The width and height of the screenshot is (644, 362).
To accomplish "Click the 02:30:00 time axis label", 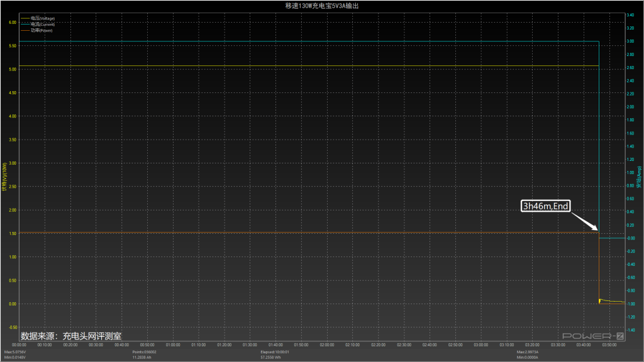I will [x=404, y=345].
